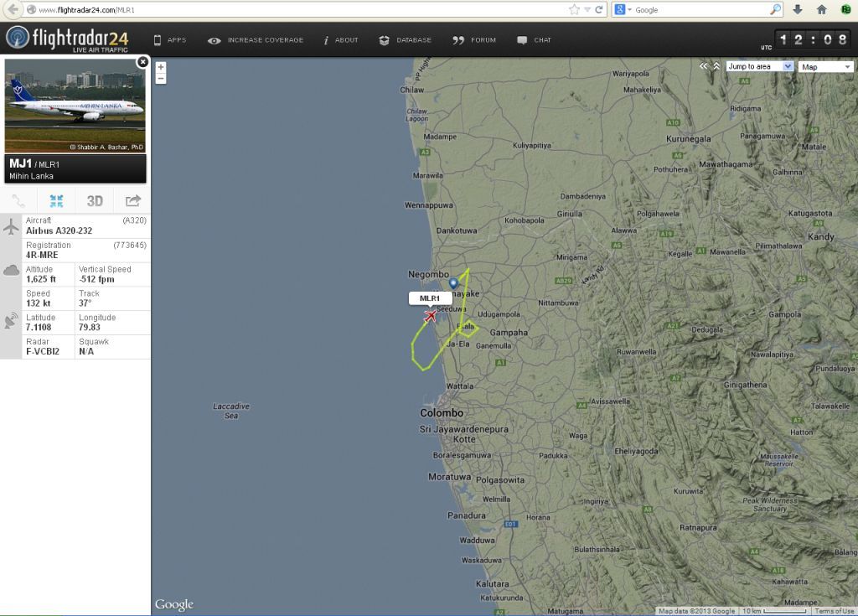Open the Terms of Use link
858x616 pixels.
click(x=834, y=611)
